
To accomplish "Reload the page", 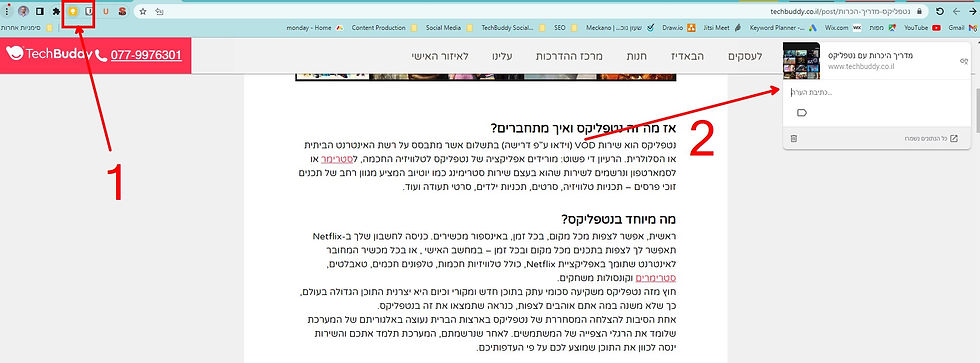I will point(939,11).
